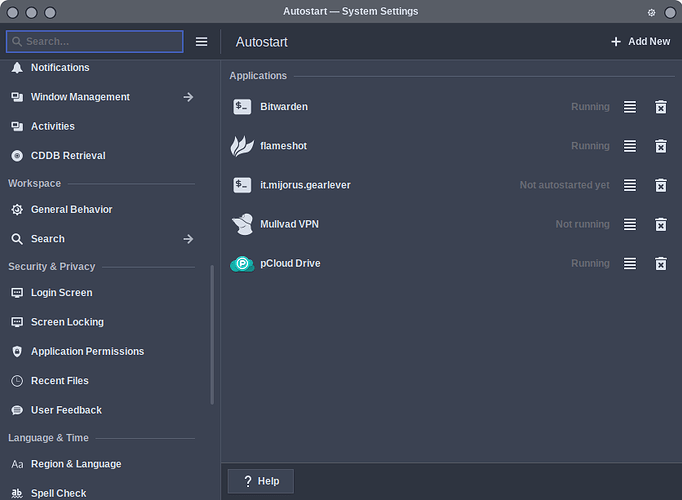Image resolution: width=682 pixels, height=500 pixels.
Task: Focus the settings search field
Action: click(95, 42)
